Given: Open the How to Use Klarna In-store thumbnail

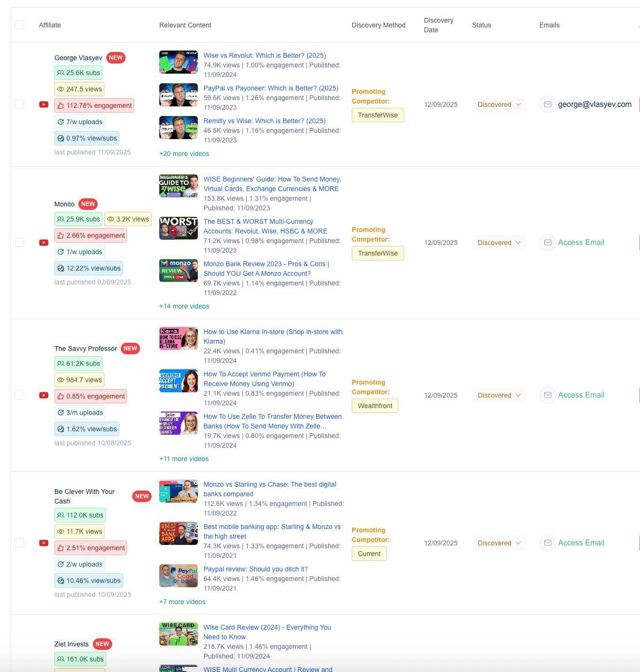Looking at the screenshot, I should (x=179, y=338).
